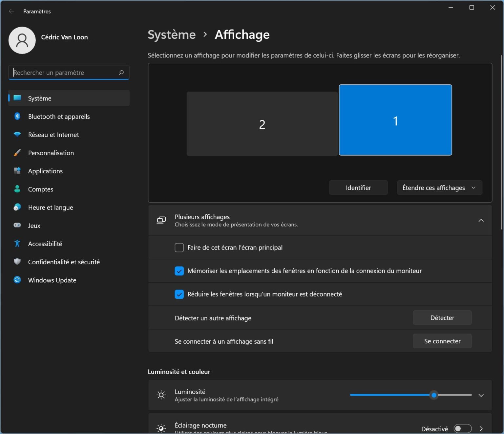Click the Éclairage nocturne icon
Viewport: 504px width, 434px height.
(161, 428)
